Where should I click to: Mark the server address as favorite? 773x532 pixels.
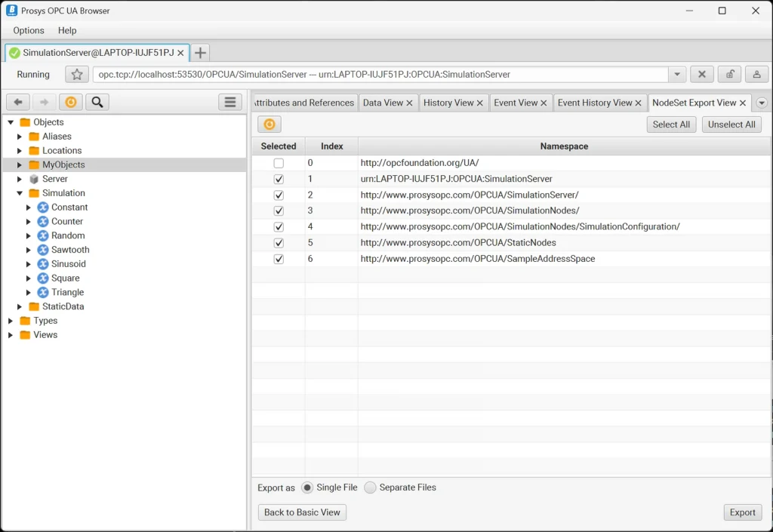[75, 74]
